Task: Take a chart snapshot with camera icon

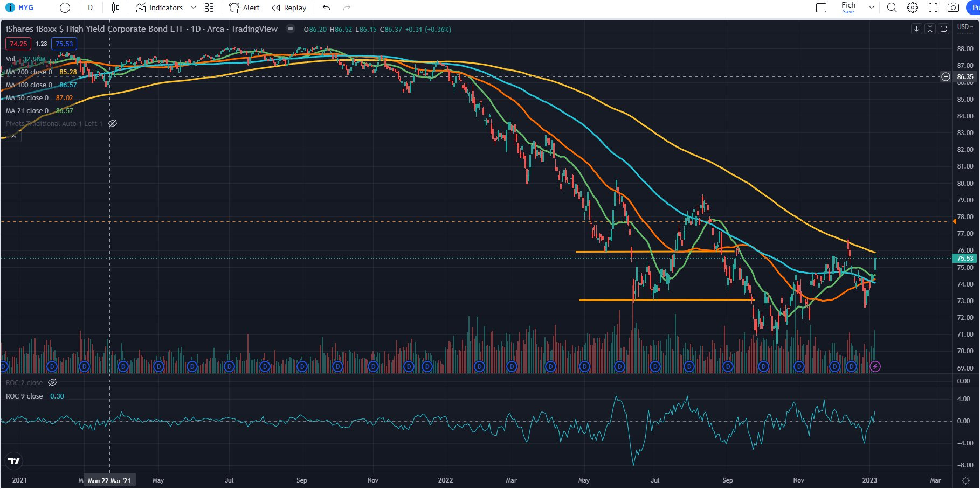Action: pyautogui.click(x=953, y=8)
